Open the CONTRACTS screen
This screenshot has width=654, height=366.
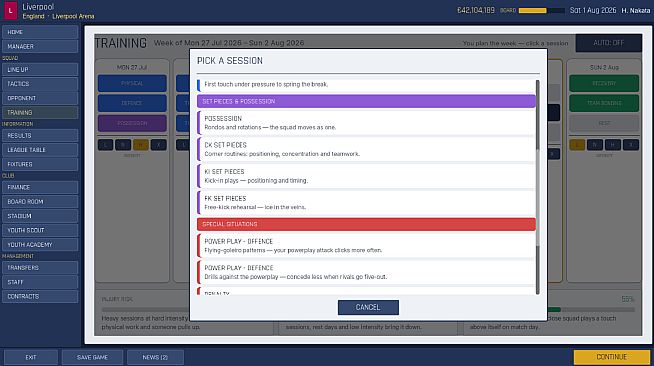pyautogui.click(x=40, y=296)
